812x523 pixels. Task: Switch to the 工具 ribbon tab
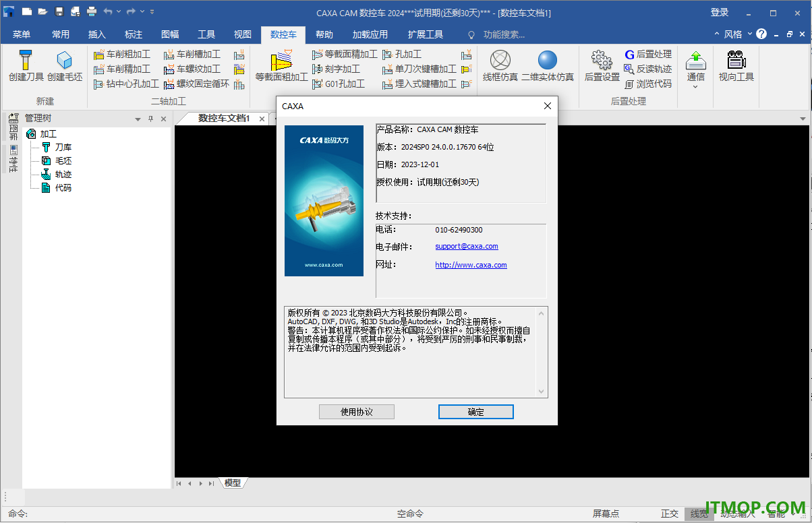[x=206, y=34]
